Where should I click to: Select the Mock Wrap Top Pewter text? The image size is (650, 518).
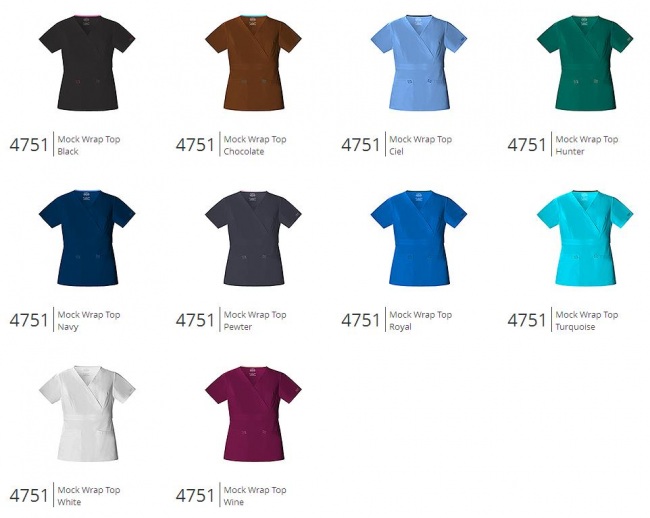click(x=255, y=320)
